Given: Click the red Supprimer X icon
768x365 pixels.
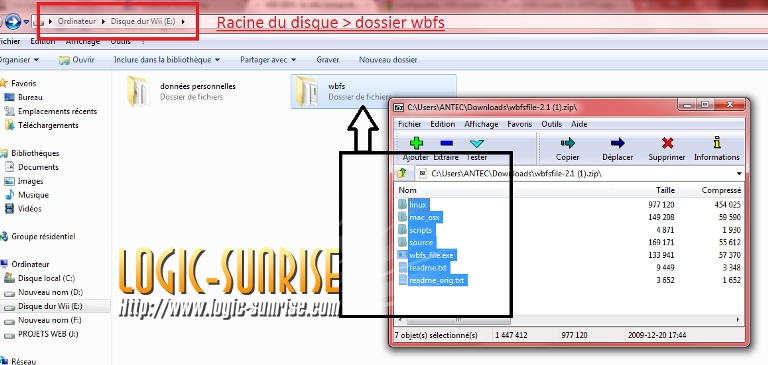Looking at the screenshot, I should (x=667, y=143).
